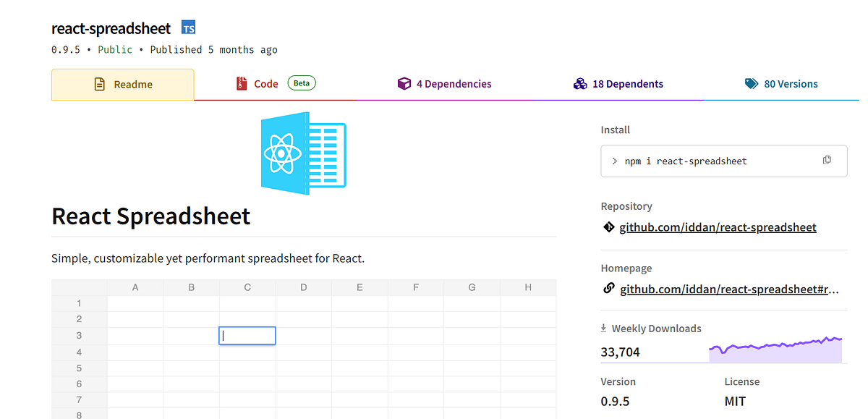Viewport: 868px width, 419px height.
Task: Click the TS TypeScript badge
Action: point(188,27)
